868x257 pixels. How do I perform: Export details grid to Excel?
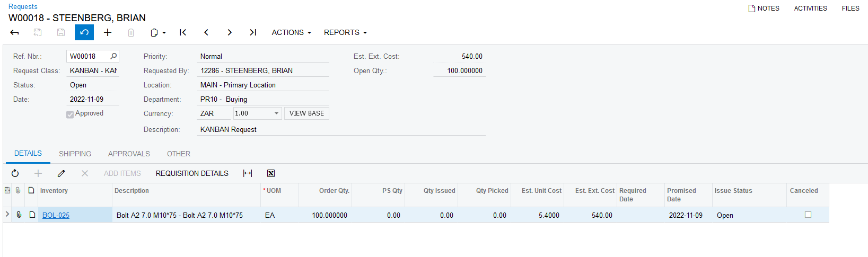point(271,173)
